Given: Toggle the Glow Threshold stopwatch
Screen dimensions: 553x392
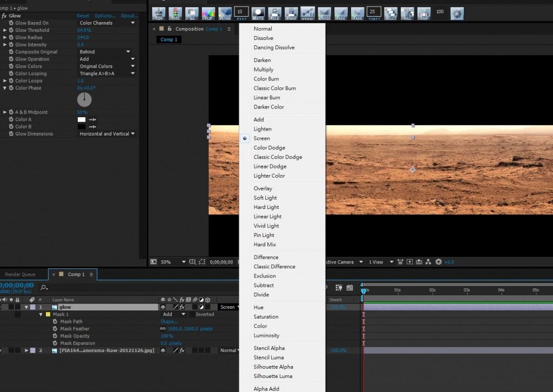Looking at the screenshot, I should click(11, 30).
